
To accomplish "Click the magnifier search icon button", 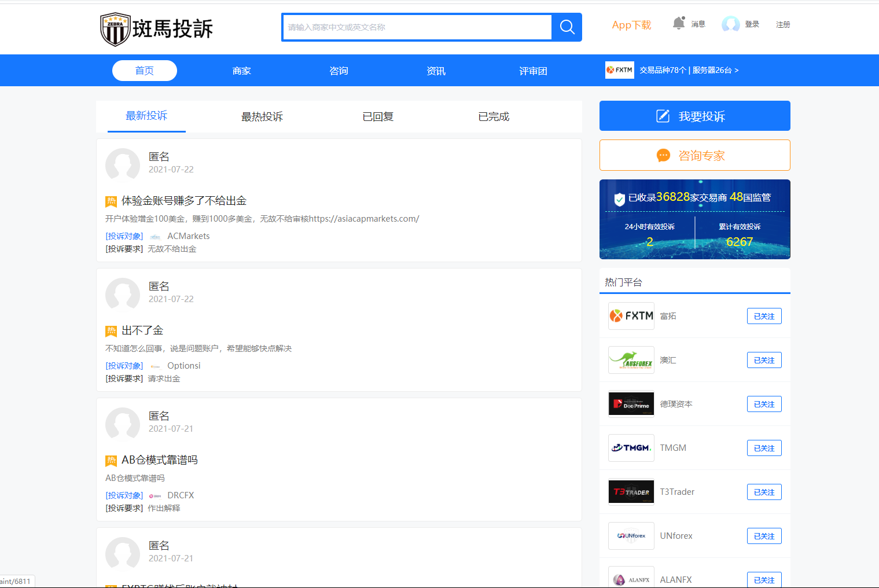I will point(567,27).
